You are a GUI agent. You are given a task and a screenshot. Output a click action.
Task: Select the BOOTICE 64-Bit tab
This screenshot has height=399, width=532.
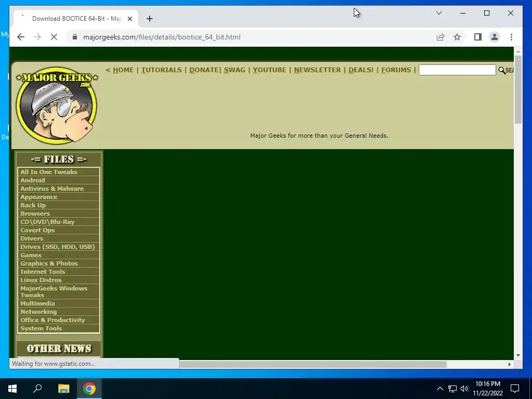coord(75,19)
